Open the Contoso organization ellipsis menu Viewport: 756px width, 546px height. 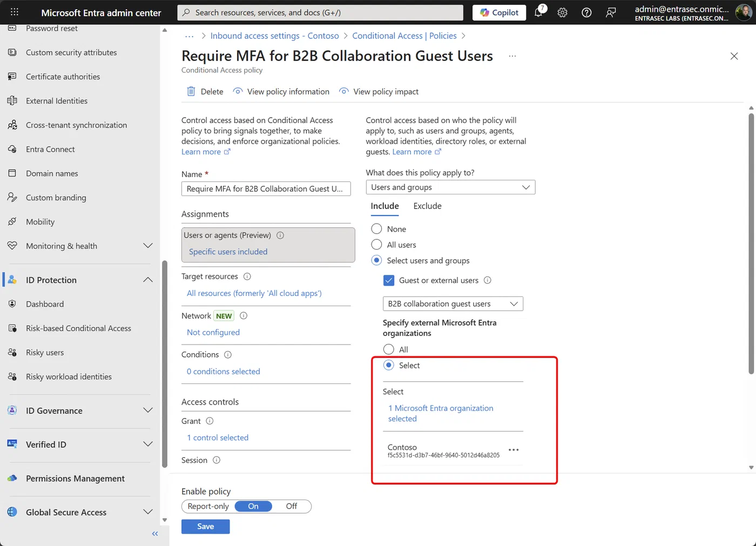pos(514,450)
